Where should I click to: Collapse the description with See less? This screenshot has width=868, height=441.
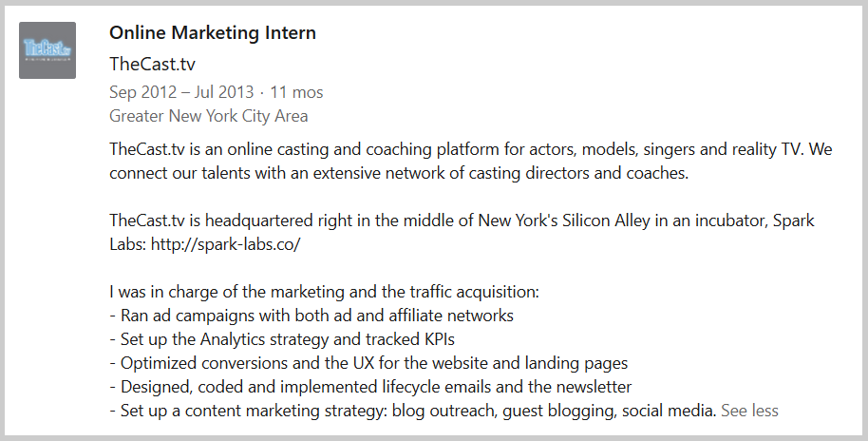(749, 411)
